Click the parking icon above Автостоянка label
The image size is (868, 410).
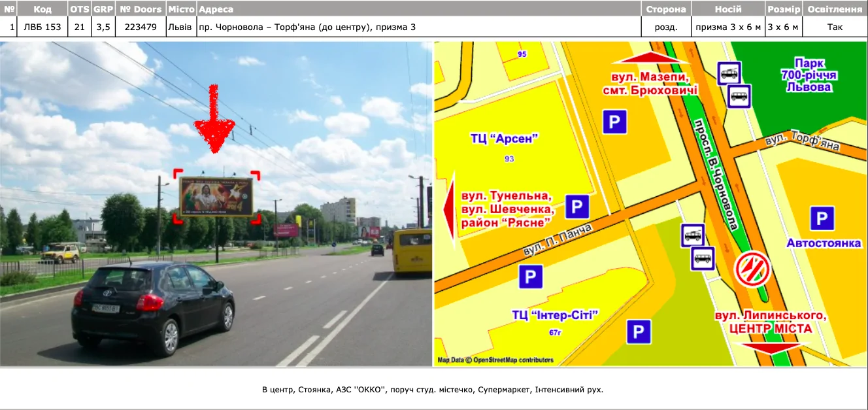(x=822, y=218)
